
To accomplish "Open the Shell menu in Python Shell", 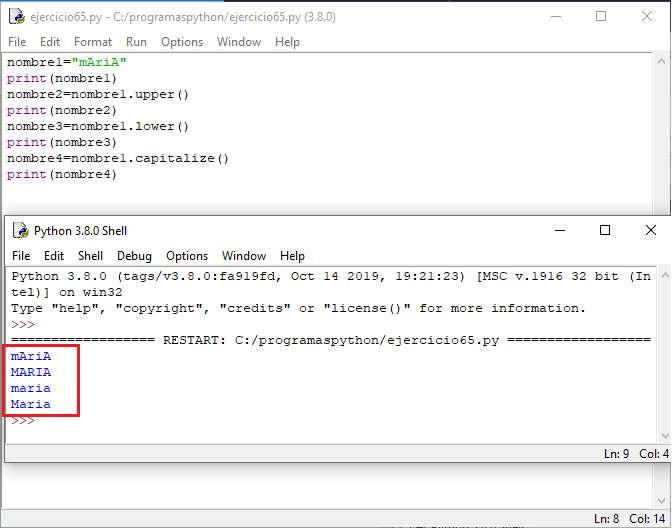I will coord(90,256).
